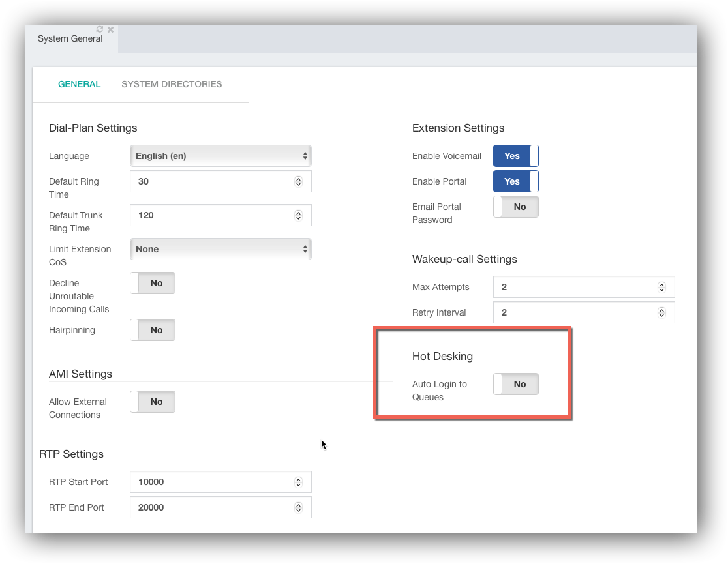Click the refresh icon on System General tab
Screen dimensions: 728x564
(99, 29)
